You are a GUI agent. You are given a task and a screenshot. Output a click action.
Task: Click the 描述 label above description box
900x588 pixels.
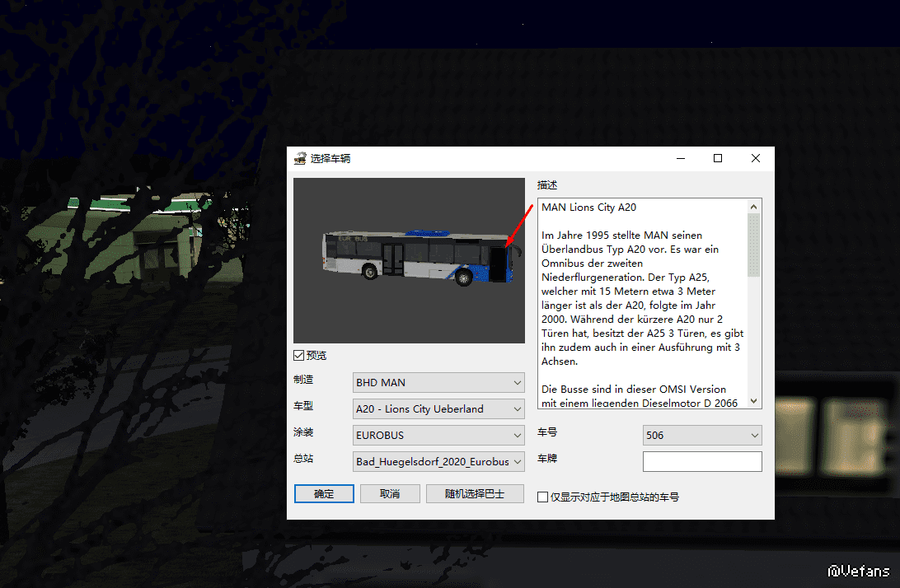point(547,185)
